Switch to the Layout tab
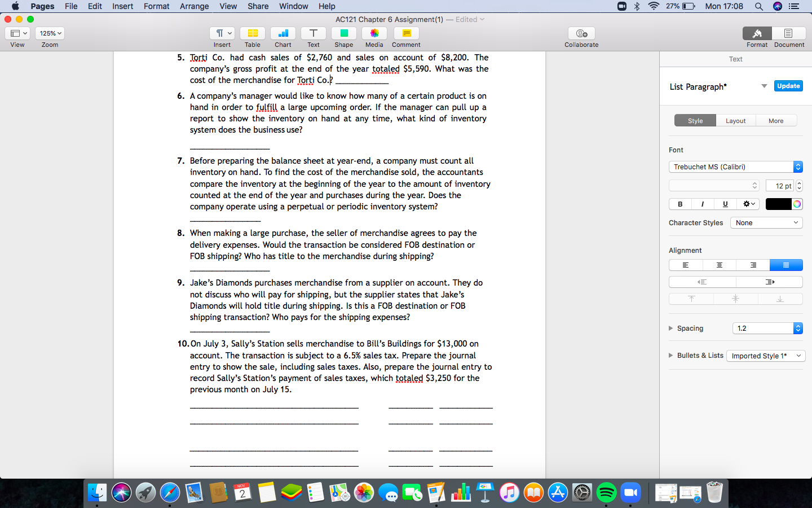Image resolution: width=812 pixels, height=508 pixels. (735, 120)
